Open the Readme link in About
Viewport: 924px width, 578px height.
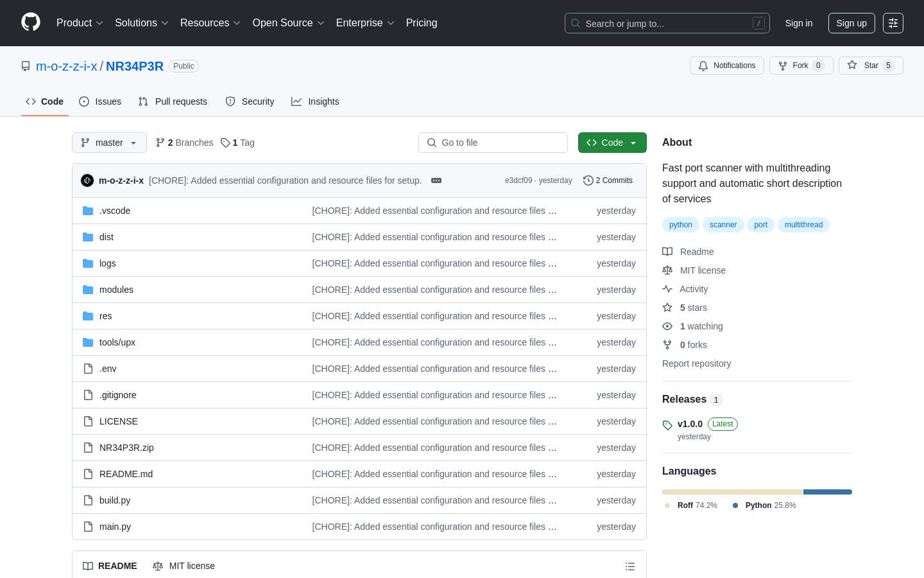point(688,252)
